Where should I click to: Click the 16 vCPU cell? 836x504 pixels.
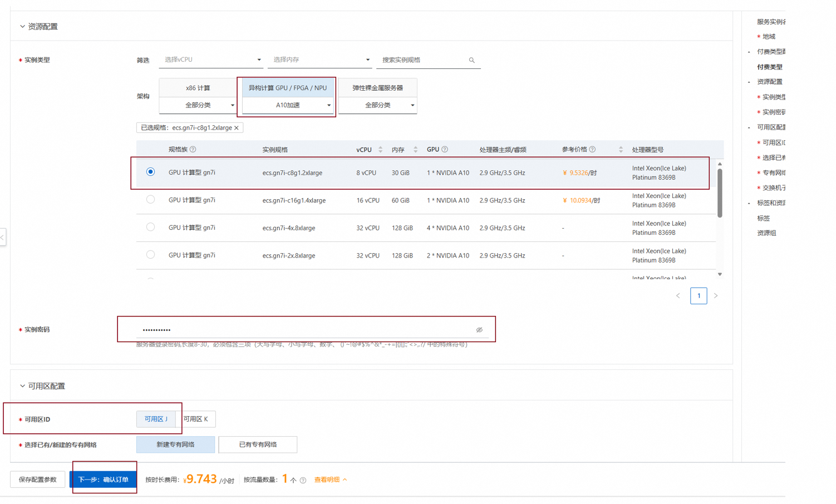click(x=368, y=200)
